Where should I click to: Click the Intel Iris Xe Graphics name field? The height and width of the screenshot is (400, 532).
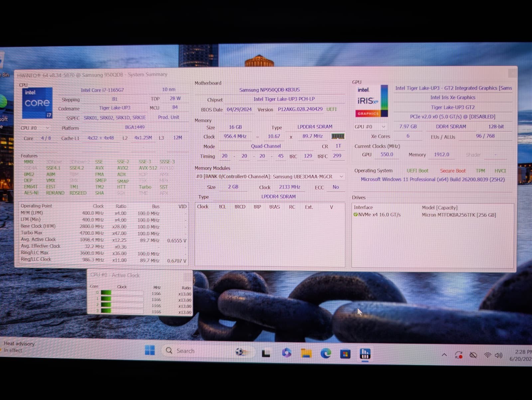pos(453,98)
